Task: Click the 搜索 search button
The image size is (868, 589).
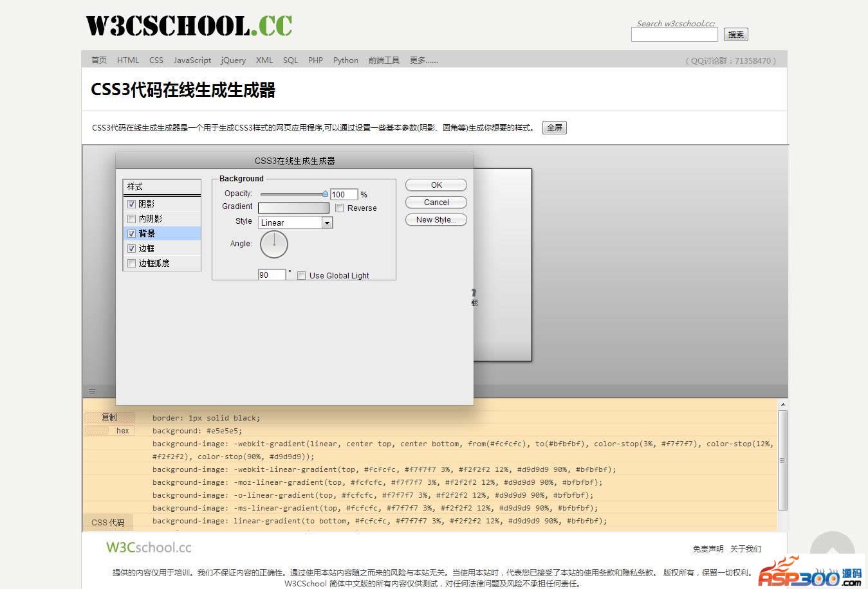Action: coord(736,35)
